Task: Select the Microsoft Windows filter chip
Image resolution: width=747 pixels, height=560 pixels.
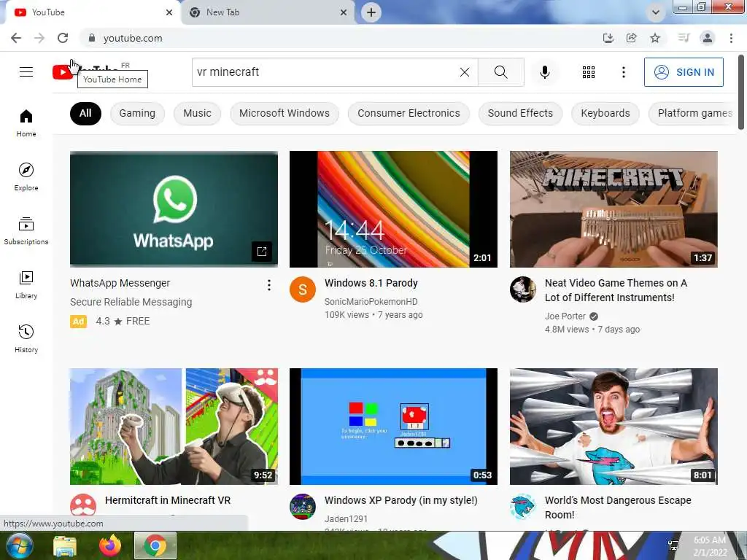Action: 285,113
